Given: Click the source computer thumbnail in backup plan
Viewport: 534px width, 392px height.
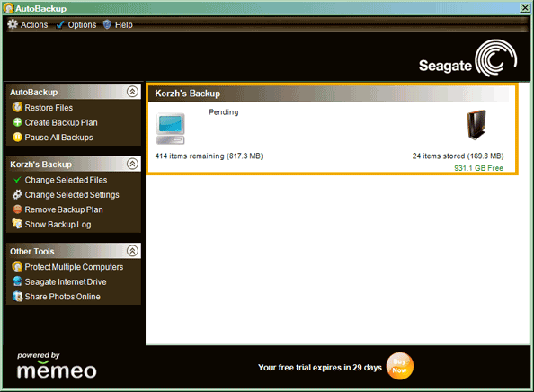Looking at the screenshot, I should click(x=170, y=129).
